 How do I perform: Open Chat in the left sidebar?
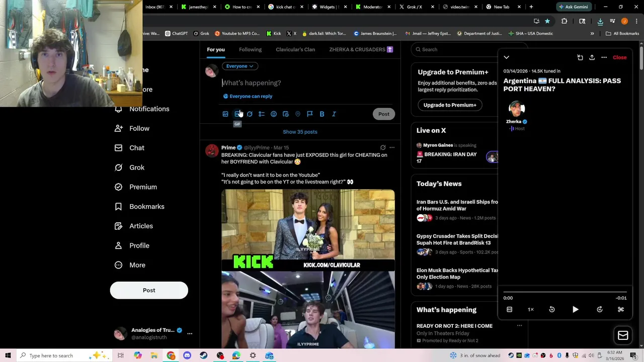[x=130, y=148]
